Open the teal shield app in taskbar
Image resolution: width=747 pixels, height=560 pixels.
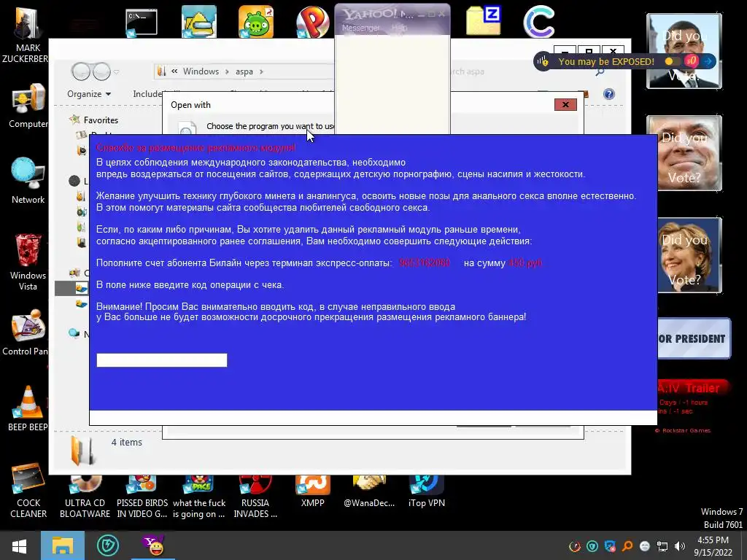[x=108, y=545]
